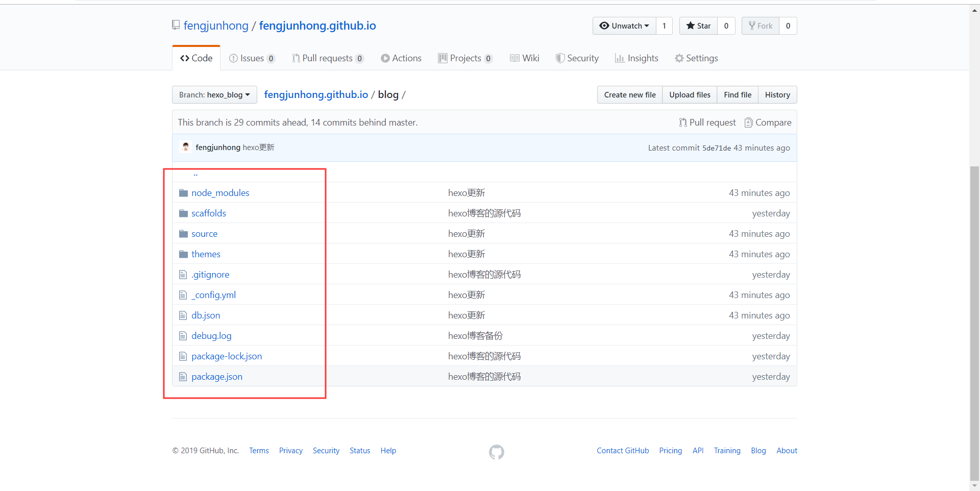980x491 pixels.
Task: Click Upload files button
Action: click(690, 95)
